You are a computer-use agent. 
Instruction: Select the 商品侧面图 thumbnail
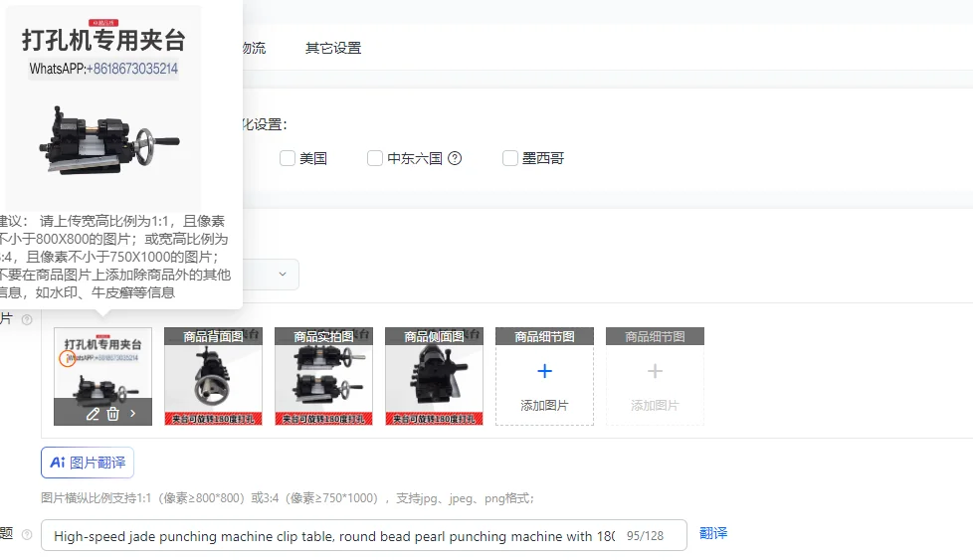click(x=435, y=376)
